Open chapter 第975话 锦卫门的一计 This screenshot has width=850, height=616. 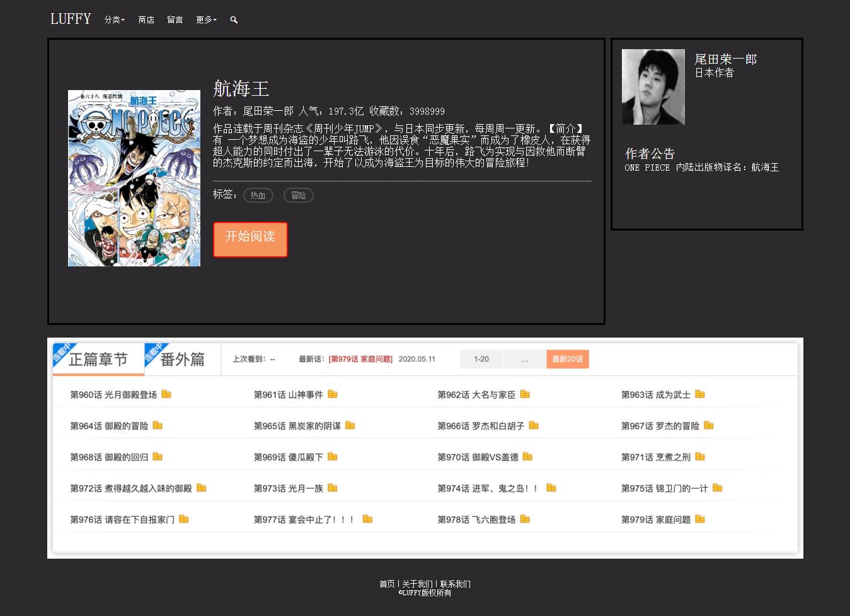point(665,489)
